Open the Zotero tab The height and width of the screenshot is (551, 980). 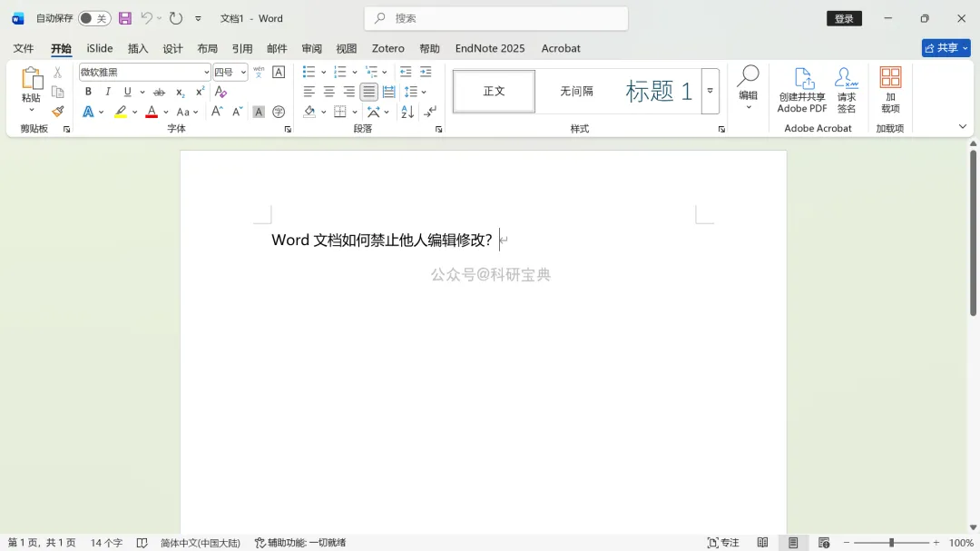coord(388,48)
